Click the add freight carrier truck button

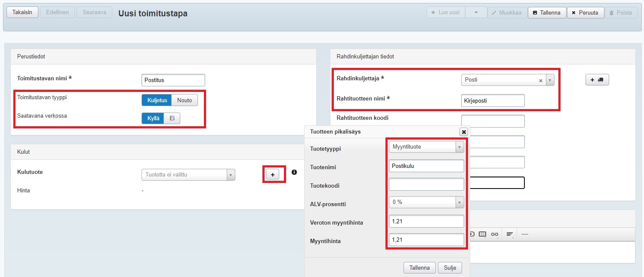point(597,80)
